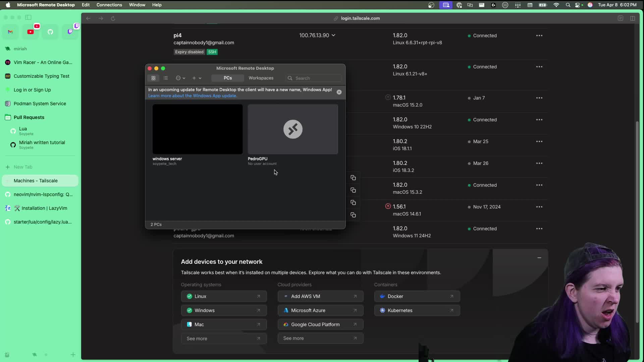Open the Linux install option

click(224, 296)
